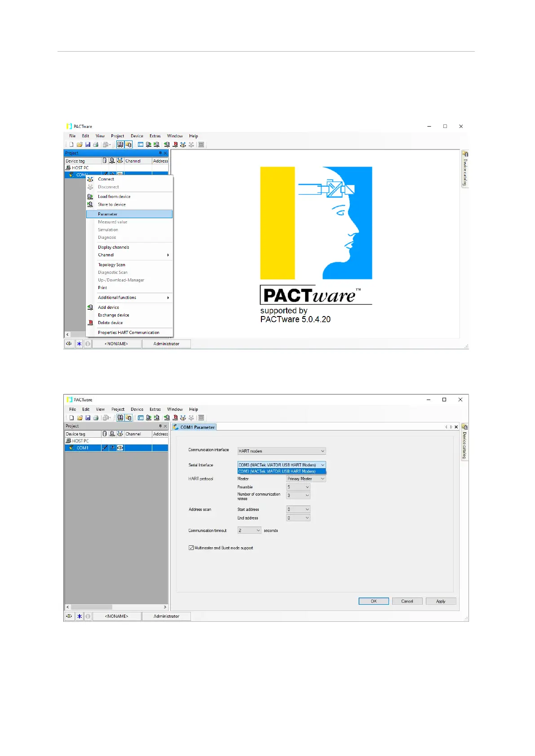Click star icon in upper window status bar
This screenshot has height=756, width=535.
(79, 344)
